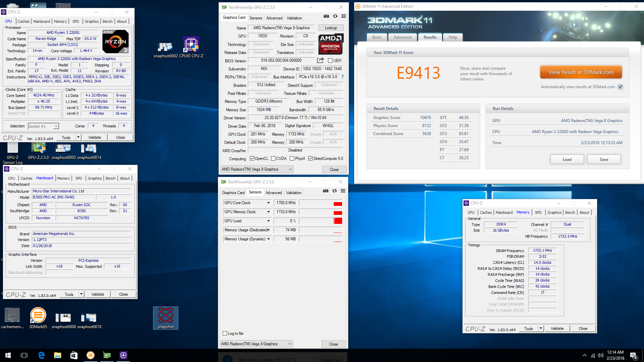Viewport: 644px width, 362px height.
Task: Click Update Now in GPU-Z notification
Action: (x=331, y=360)
